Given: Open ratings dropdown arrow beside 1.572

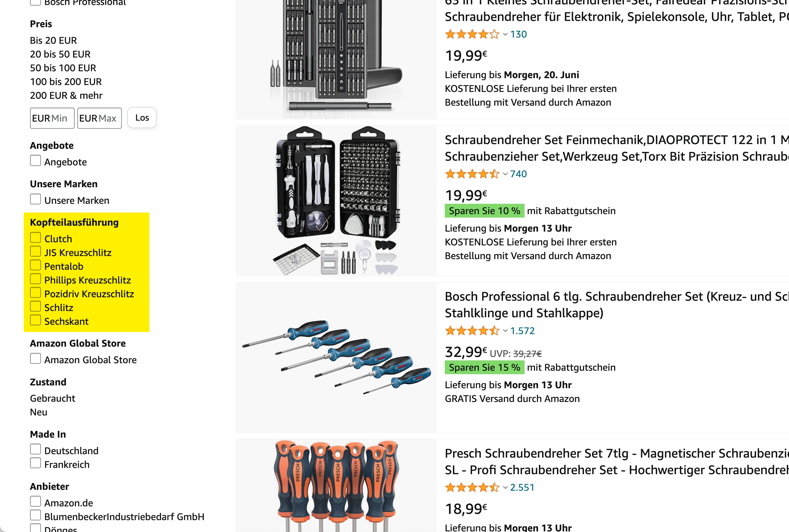Looking at the screenshot, I should click(x=505, y=331).
